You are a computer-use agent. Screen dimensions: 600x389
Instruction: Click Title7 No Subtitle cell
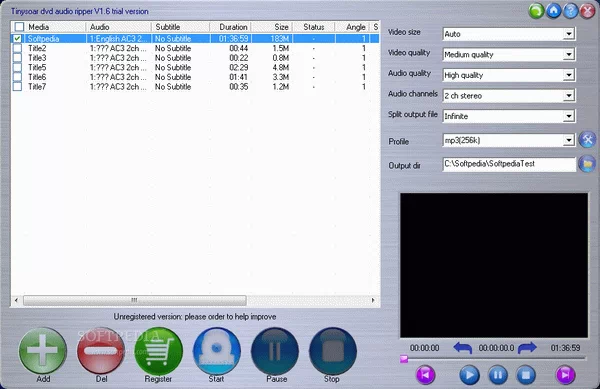pos(173,87)
